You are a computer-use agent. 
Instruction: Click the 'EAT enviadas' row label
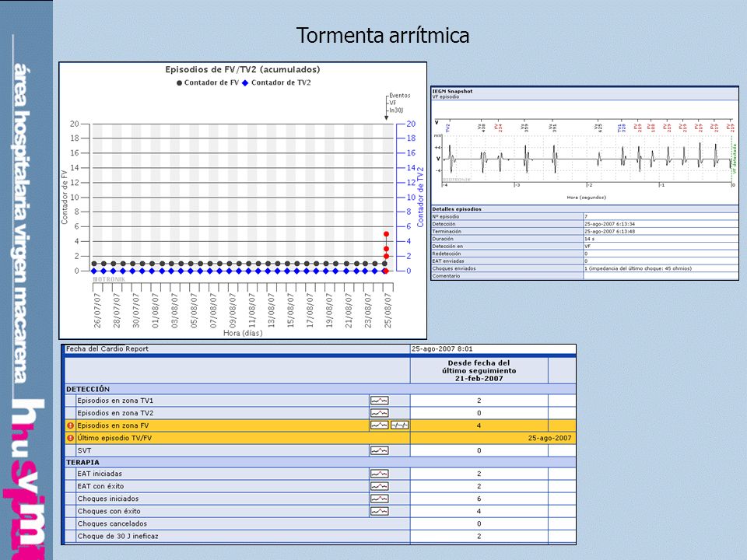tap(448, 261)
